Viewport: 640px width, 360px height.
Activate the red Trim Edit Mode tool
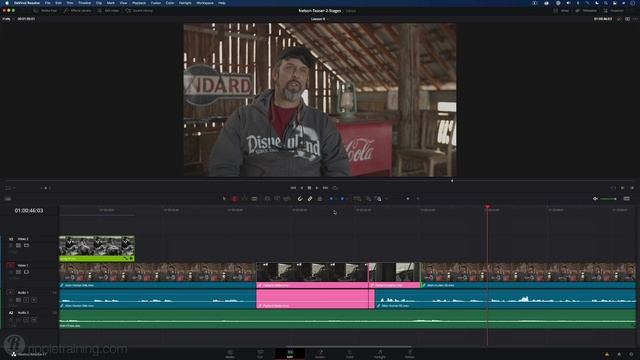tap(234, 199)
